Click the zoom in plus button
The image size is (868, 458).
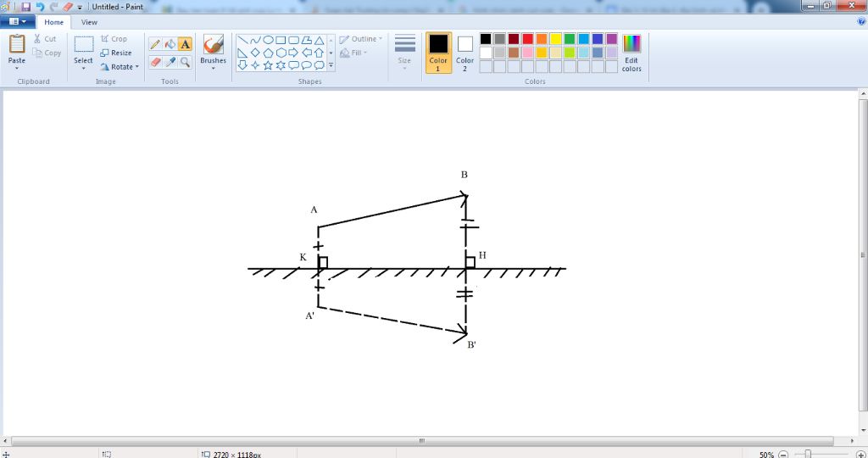[x=860, y=455]
